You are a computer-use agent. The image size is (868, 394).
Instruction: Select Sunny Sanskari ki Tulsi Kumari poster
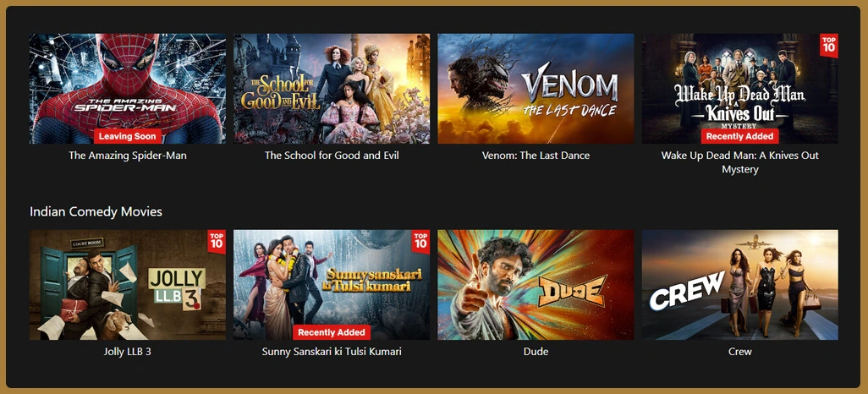(332, 285)
